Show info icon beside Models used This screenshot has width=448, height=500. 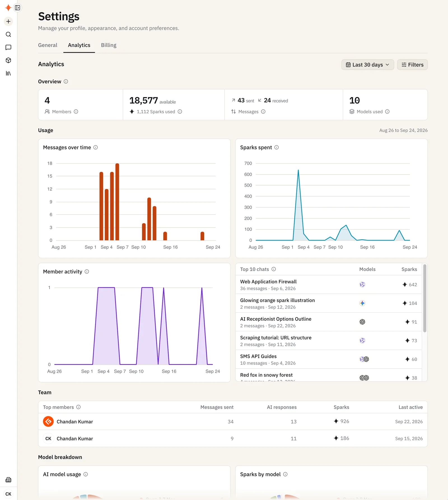pyautogui.click(x=387, y=112)
